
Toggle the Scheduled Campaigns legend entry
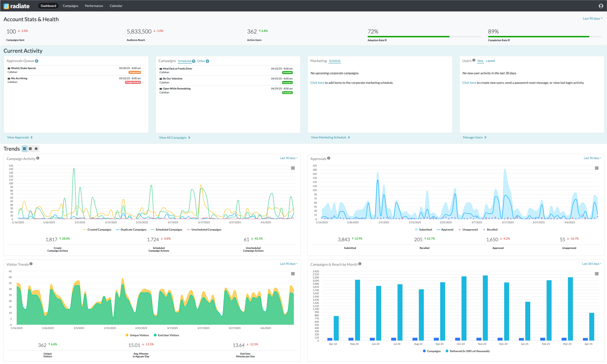coord(167,229)
